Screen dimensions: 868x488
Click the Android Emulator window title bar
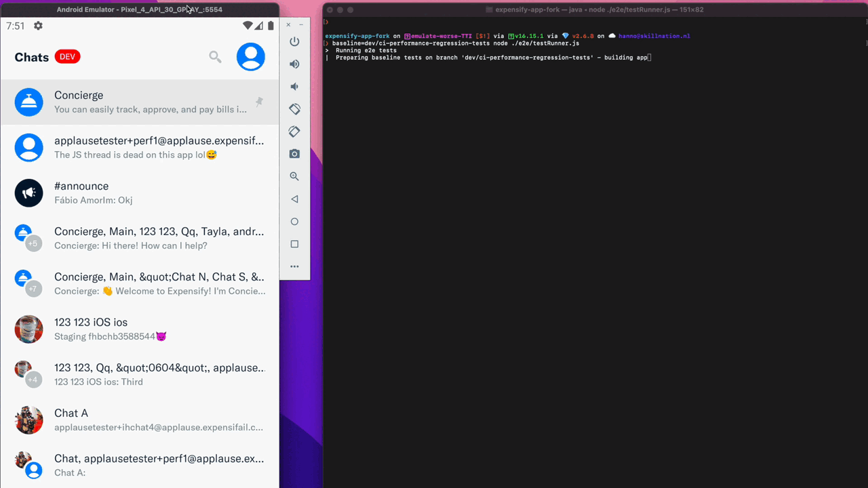pyautogui.click(x=140, y=9)
